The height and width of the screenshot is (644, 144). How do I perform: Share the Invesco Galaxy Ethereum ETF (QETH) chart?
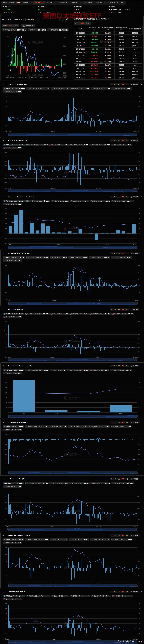tap(142, 535)
